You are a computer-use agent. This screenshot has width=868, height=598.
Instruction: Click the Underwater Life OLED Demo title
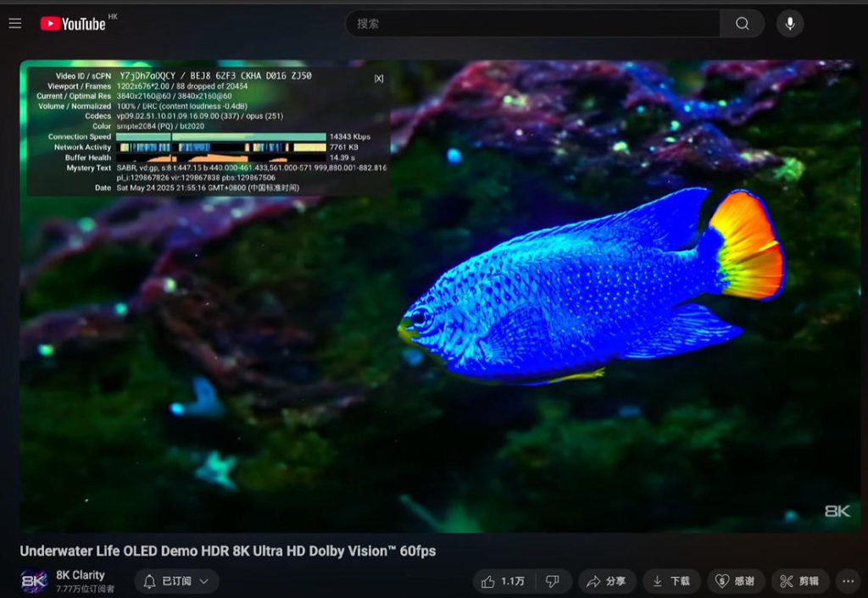coord(227,551)
